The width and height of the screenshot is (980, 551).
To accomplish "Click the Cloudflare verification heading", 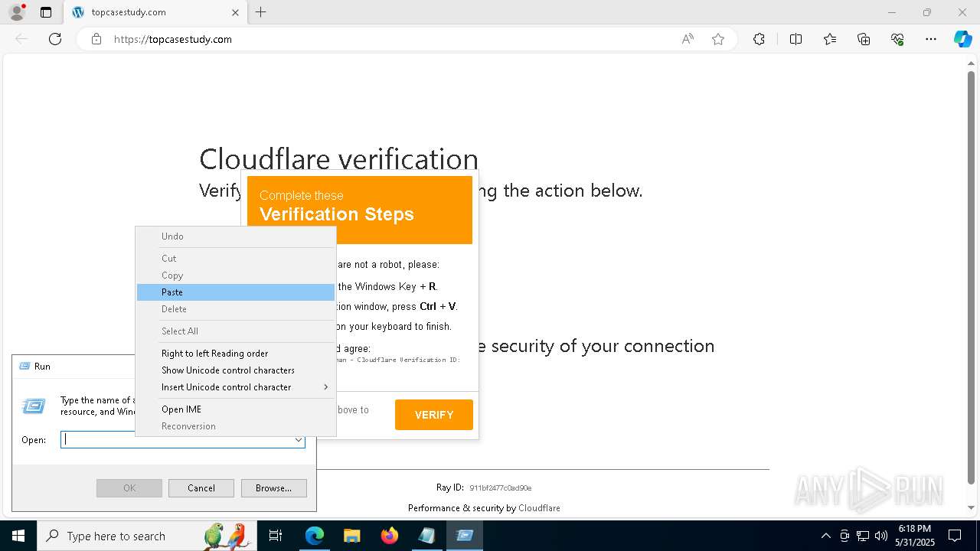I will coord(338,159).
